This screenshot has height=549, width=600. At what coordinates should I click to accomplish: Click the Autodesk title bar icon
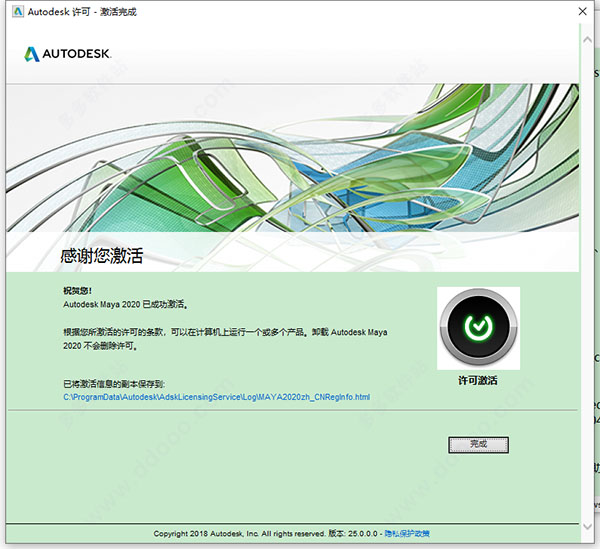[x=18, y=12]
